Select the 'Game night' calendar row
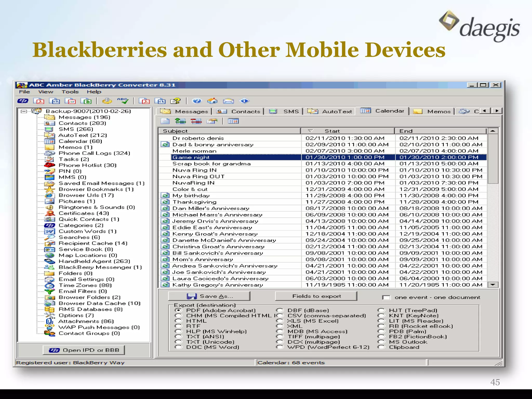532x399 pixels. 323,157
